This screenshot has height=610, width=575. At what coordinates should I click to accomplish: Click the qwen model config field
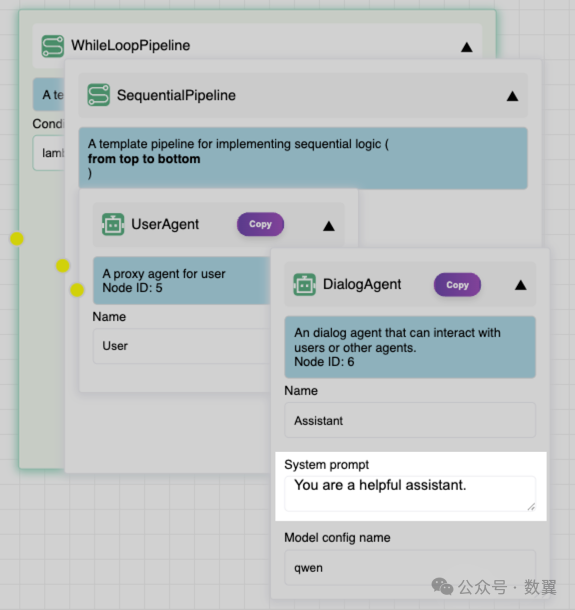pos(410,568)
